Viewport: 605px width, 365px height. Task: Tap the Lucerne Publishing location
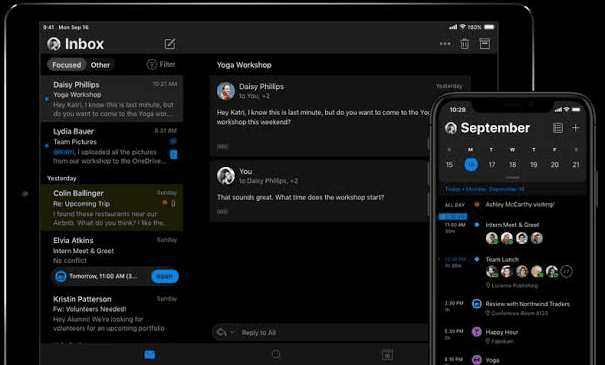(512, 286)
